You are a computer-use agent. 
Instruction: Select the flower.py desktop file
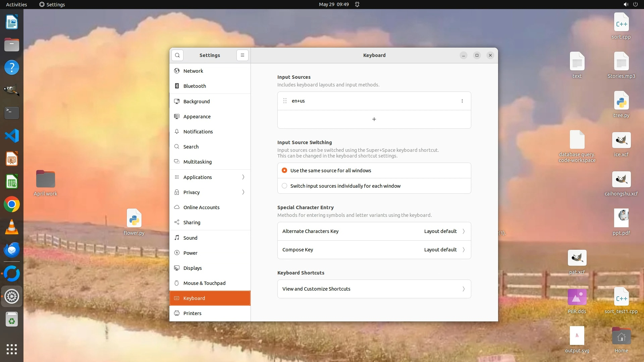pos(134,222)
